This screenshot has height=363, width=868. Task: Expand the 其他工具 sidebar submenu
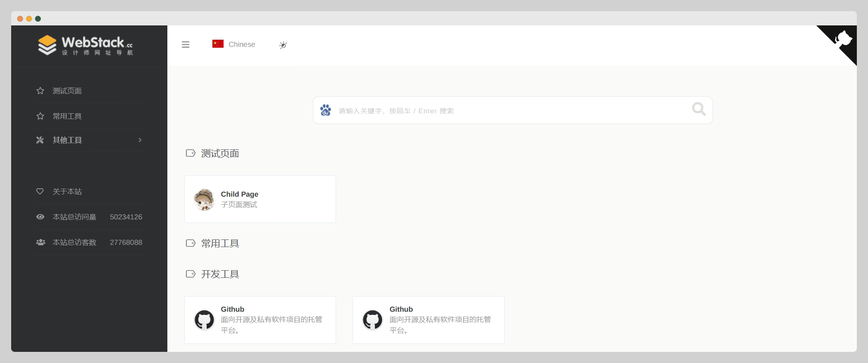pyautogui.click(x=67, y=140)
